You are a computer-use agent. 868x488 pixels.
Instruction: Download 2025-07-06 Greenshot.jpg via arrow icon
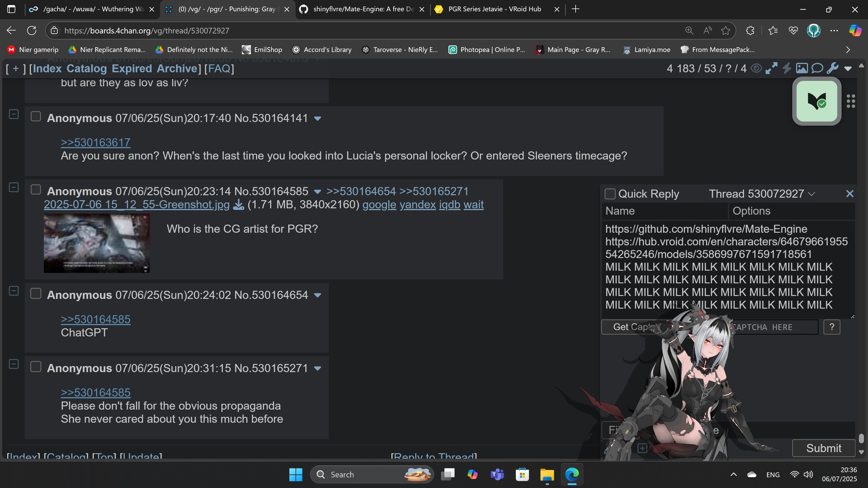[x=238, y=204]
